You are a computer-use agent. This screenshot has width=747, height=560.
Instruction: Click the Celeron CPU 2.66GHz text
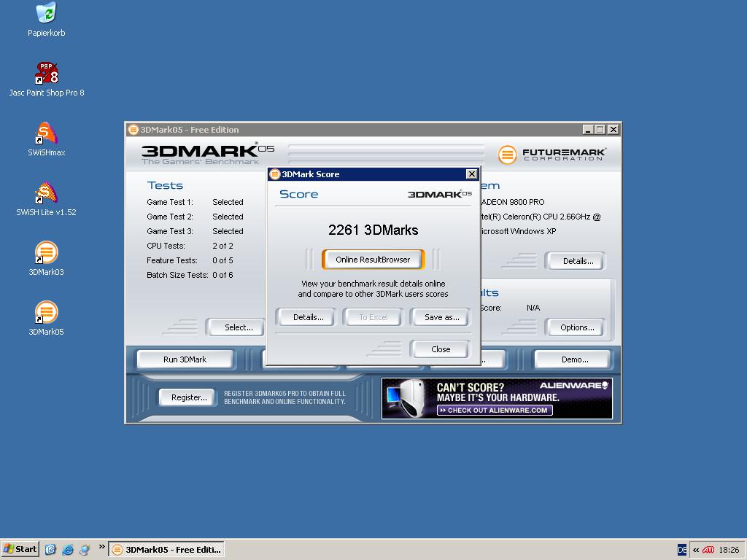(541, 217)
